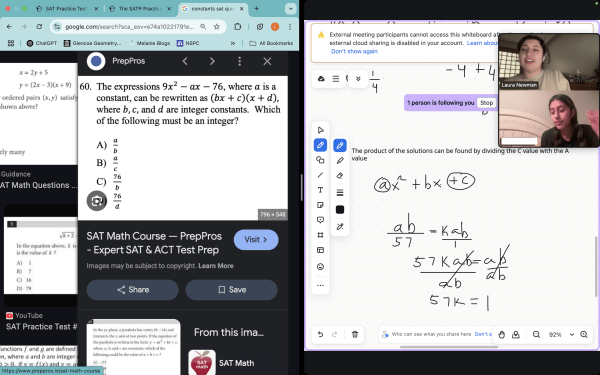Visit the PrepPros SAT Math Course page

[256, 240]
